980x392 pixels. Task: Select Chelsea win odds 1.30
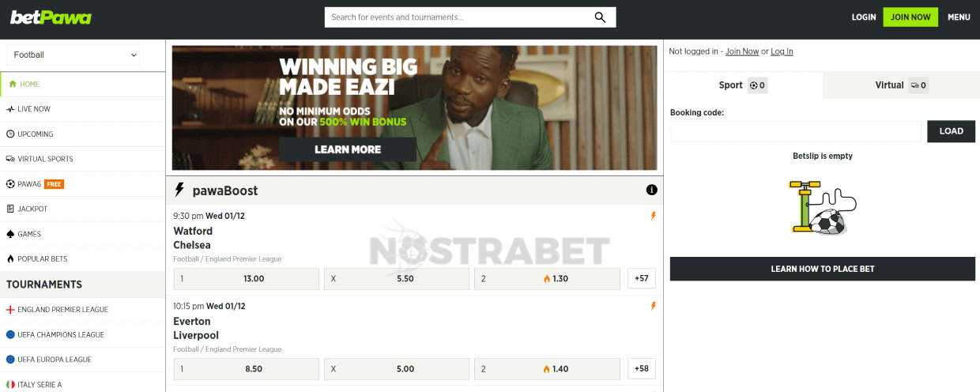pos(547,279)
